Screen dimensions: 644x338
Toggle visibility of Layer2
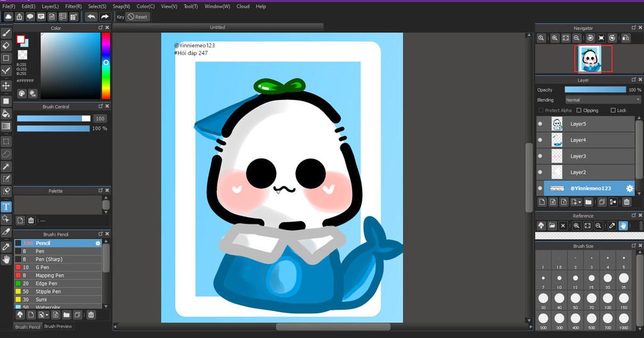coord(540,172)
